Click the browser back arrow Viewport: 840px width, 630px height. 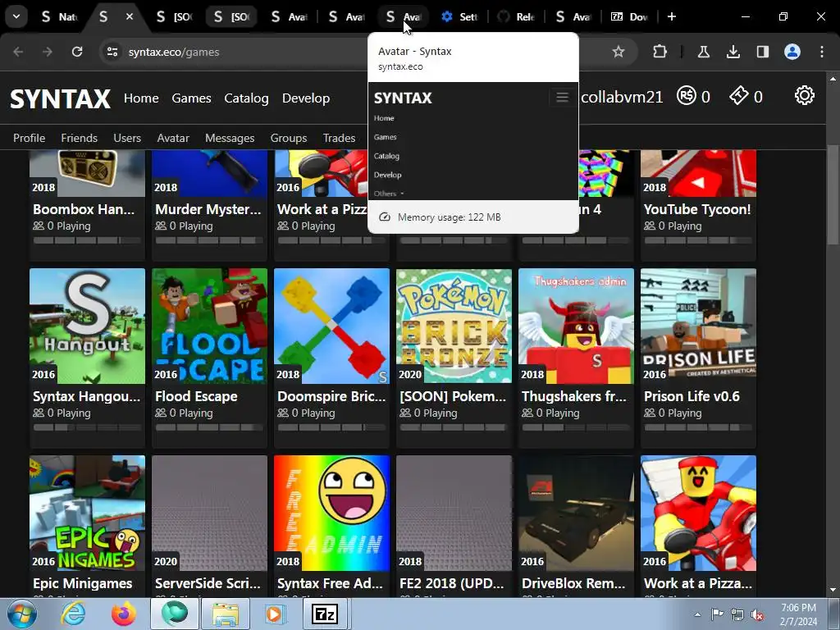tap(18, 52)
